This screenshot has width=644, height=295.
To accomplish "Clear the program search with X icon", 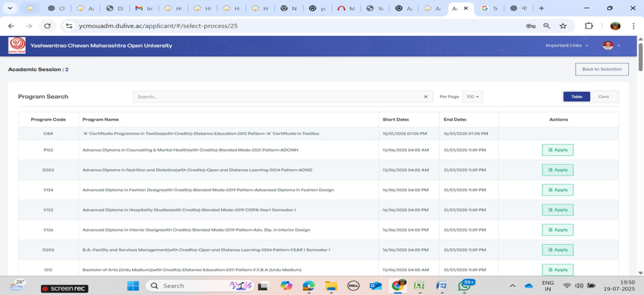I will [x=425, y=97].
